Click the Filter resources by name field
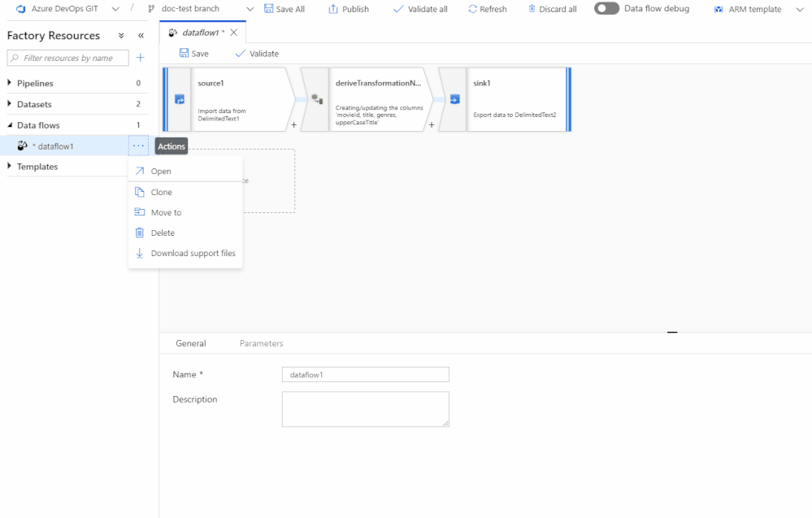Image resolution: width=812 pixels, height=518 pixels. pos(67,58)
